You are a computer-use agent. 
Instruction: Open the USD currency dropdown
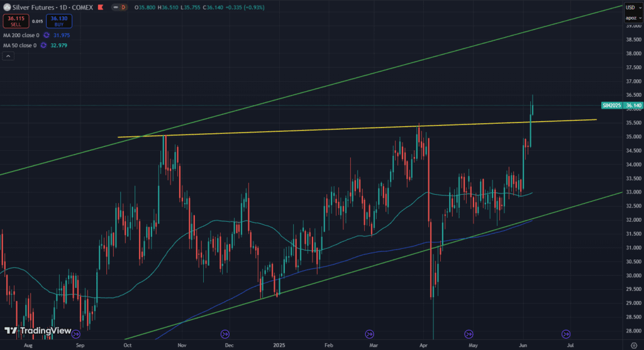[633, 8]
